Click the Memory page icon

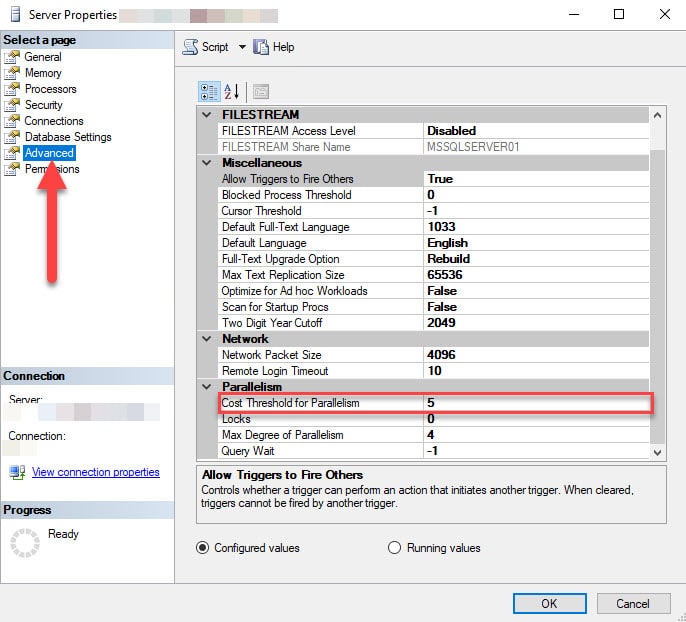(12, 73)
